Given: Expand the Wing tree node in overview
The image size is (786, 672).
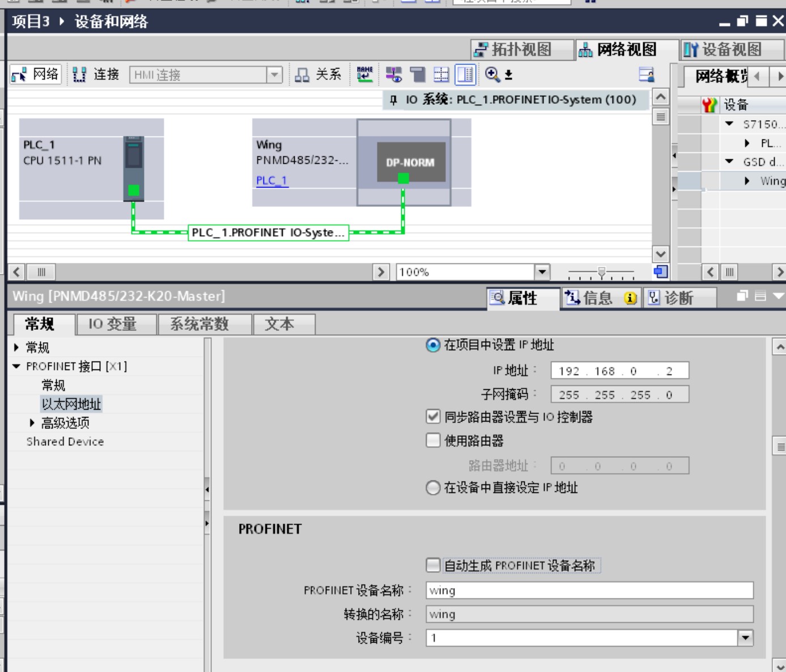Looking at the screenshot, I should (747, 181).
